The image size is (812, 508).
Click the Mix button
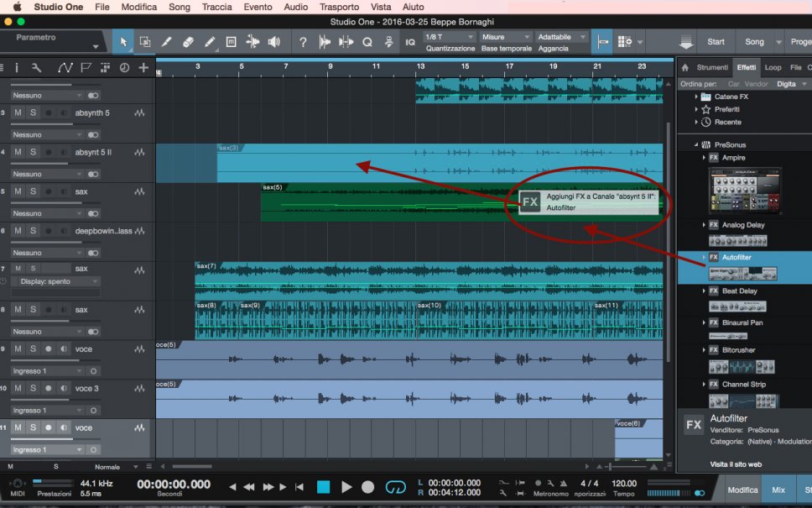point(778,490)
